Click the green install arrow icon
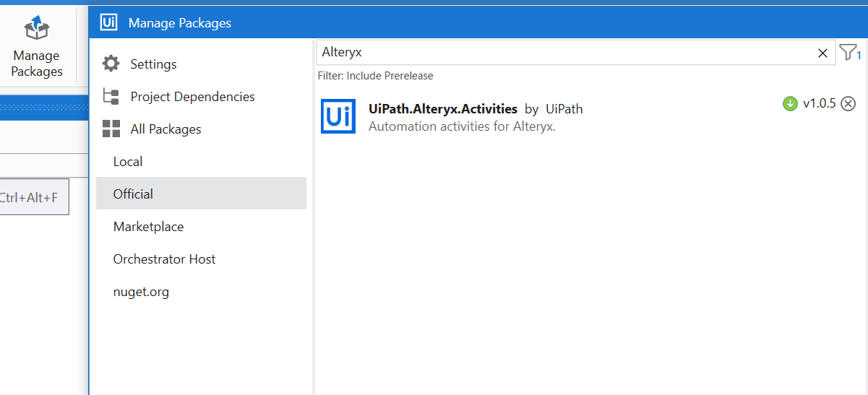This screenshot has width=868, height=395. click(790, 104)
